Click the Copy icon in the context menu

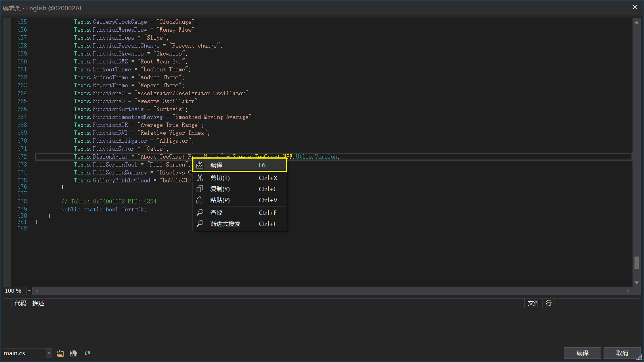[x=200, y=189]
